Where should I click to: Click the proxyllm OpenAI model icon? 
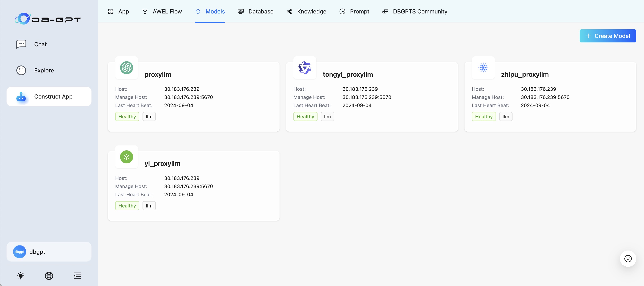pyautogui.click(x=127, y=68)
